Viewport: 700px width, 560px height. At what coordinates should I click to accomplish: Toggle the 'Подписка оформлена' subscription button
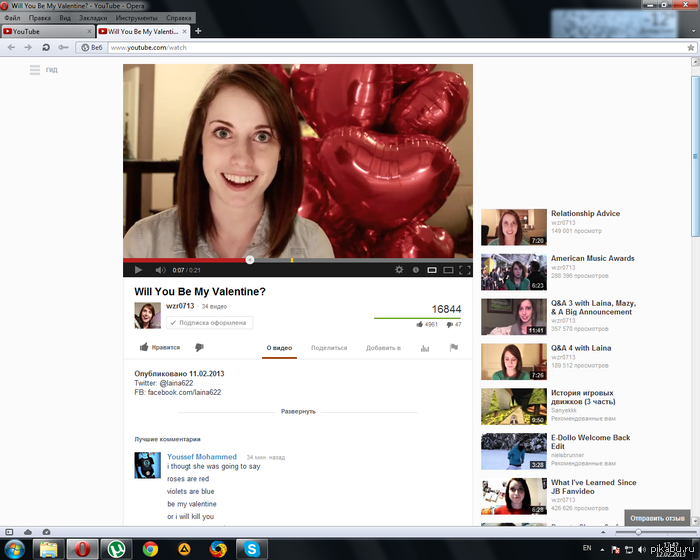point(210,323)
